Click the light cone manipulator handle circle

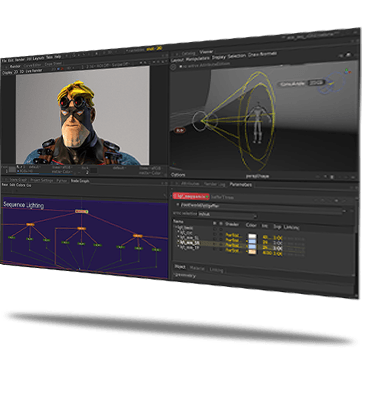pos(200,120)
